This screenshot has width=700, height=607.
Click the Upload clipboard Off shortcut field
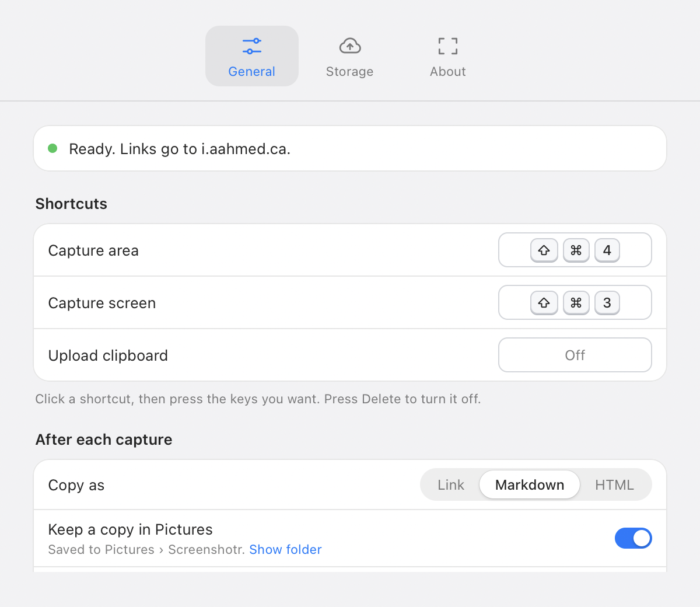click(575, 355)
